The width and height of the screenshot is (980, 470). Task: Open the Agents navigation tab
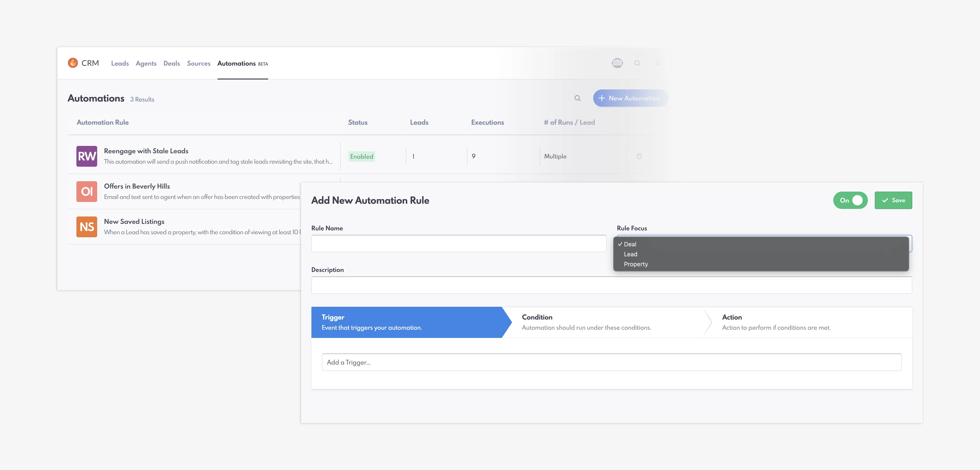(x=146, y=64)
